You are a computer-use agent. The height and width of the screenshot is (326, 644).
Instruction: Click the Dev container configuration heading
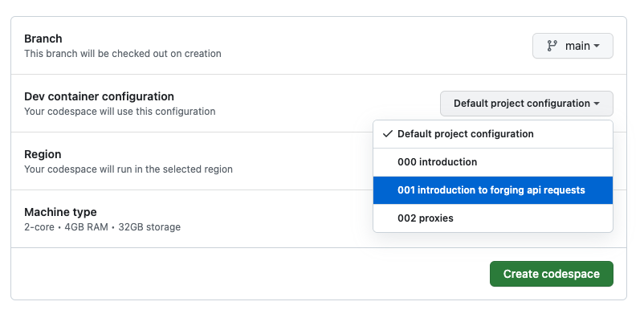[99, 96]
